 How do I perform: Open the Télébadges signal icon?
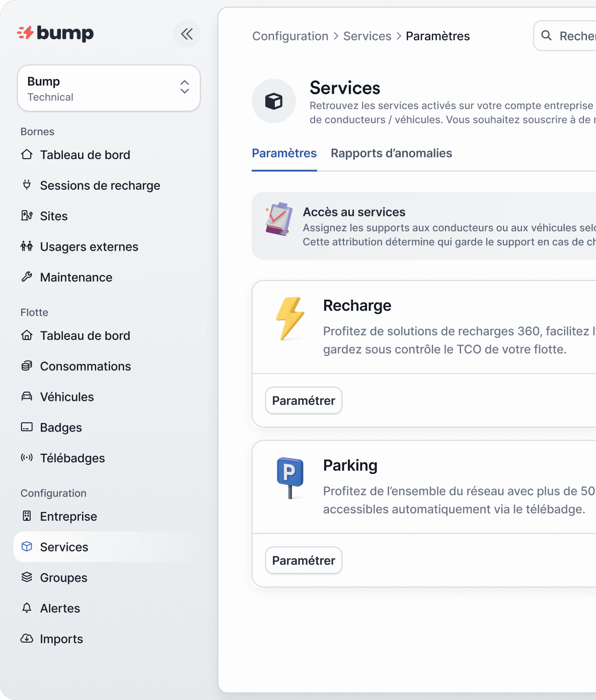pos(27,458)
